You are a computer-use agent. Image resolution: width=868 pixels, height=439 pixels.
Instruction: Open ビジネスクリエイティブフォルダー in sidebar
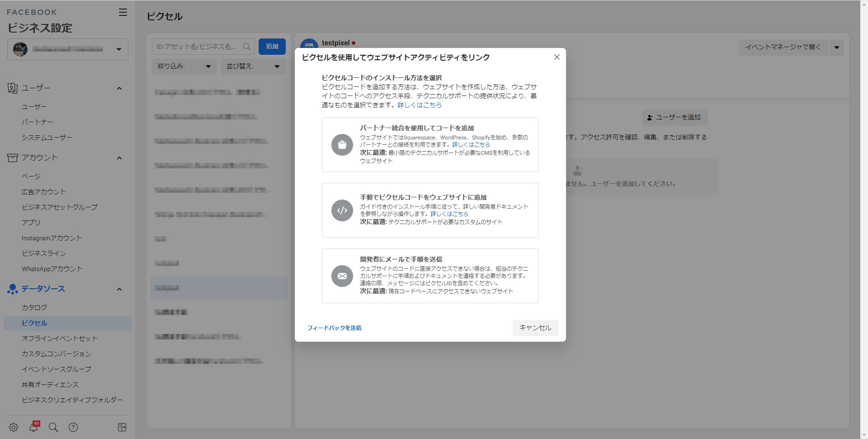pyautogui.click(x=72, y=400)
